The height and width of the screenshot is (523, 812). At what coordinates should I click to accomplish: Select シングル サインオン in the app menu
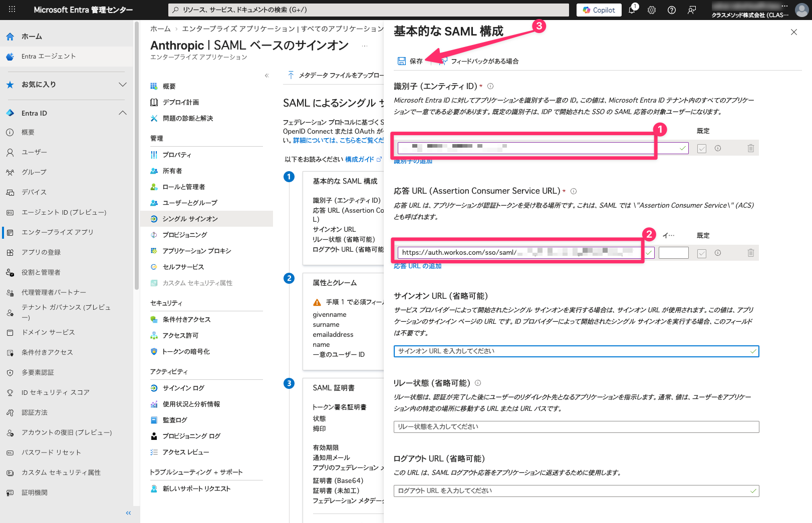point(190,219)
